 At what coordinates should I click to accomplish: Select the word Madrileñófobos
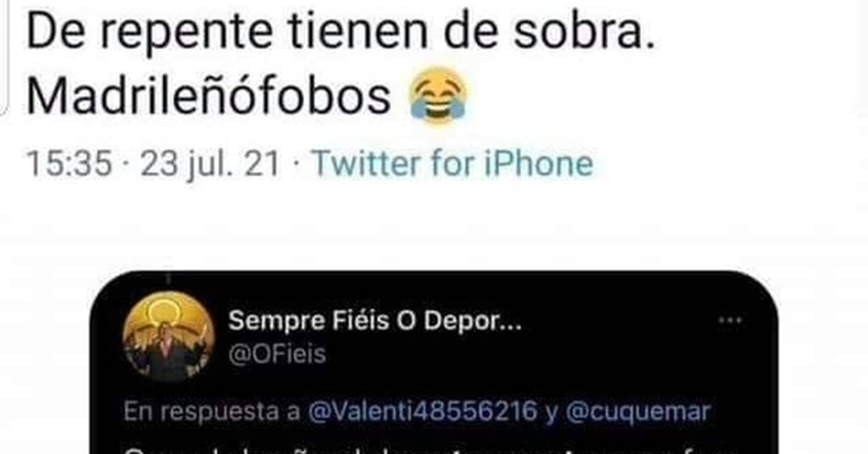209,96
